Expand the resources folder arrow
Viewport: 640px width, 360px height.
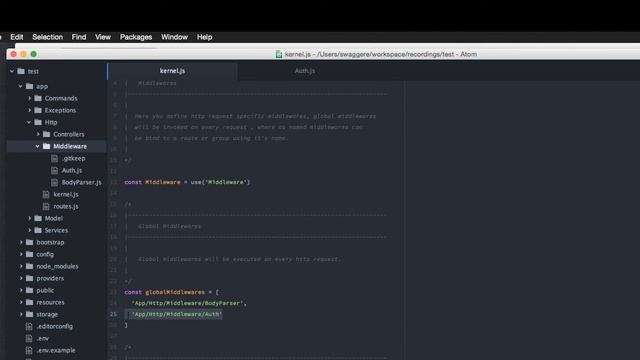(21, 302)
